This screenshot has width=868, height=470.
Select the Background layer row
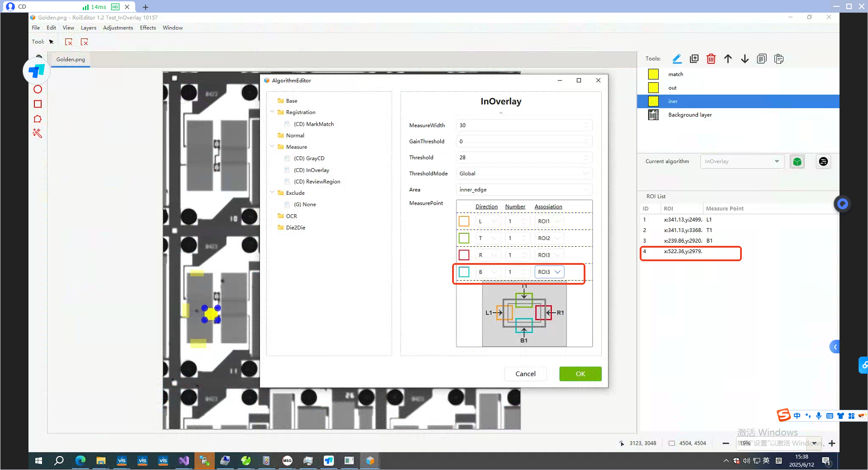738,115
